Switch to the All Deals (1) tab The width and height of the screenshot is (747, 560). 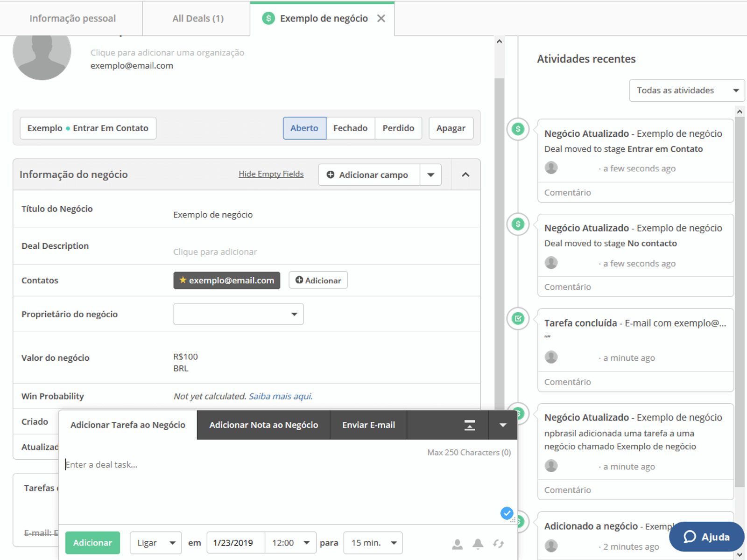198,19
